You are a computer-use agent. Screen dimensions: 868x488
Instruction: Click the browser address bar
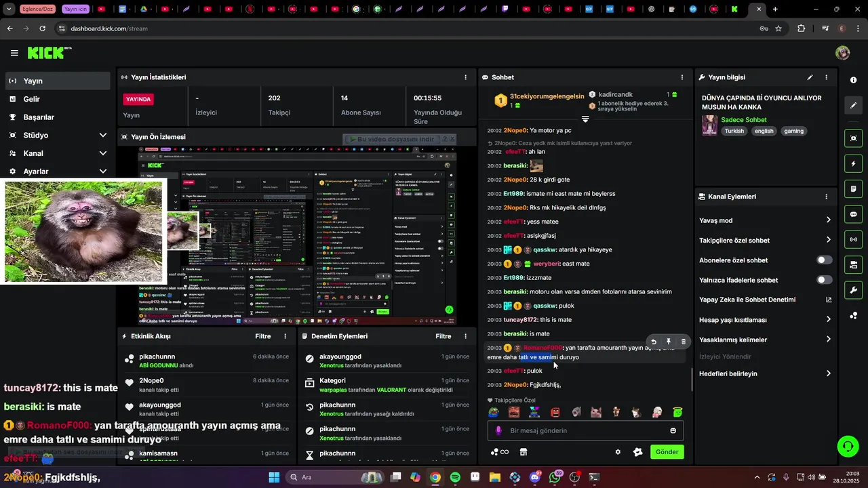[407, 28]
